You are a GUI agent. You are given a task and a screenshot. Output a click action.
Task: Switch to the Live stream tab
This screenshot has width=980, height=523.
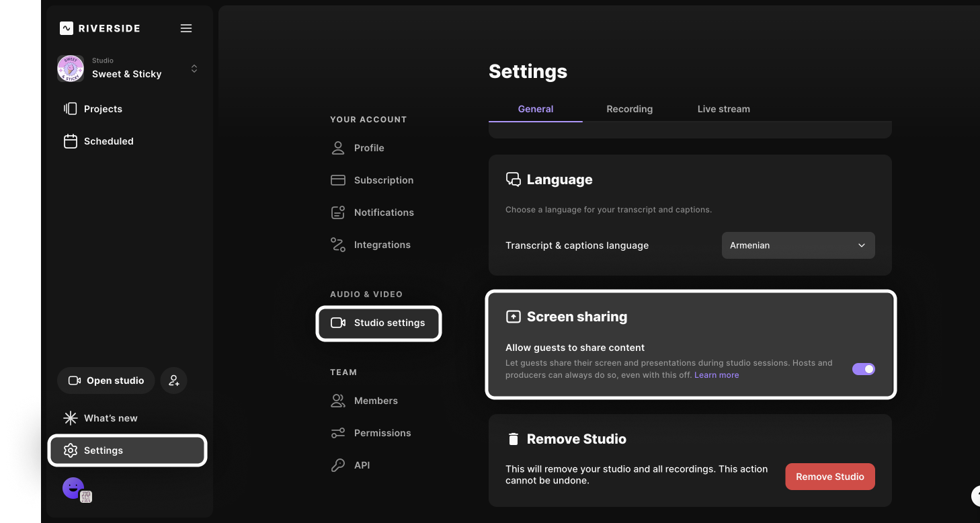tap(723, 109)
